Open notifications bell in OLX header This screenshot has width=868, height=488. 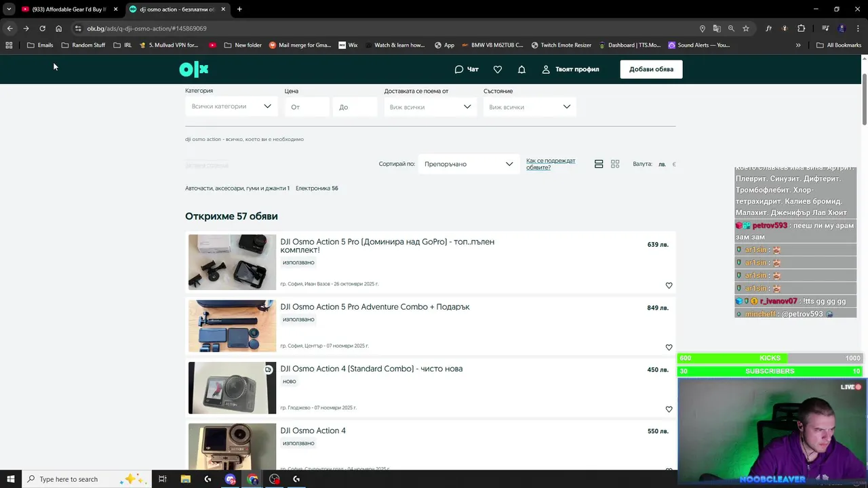[521, 69]
